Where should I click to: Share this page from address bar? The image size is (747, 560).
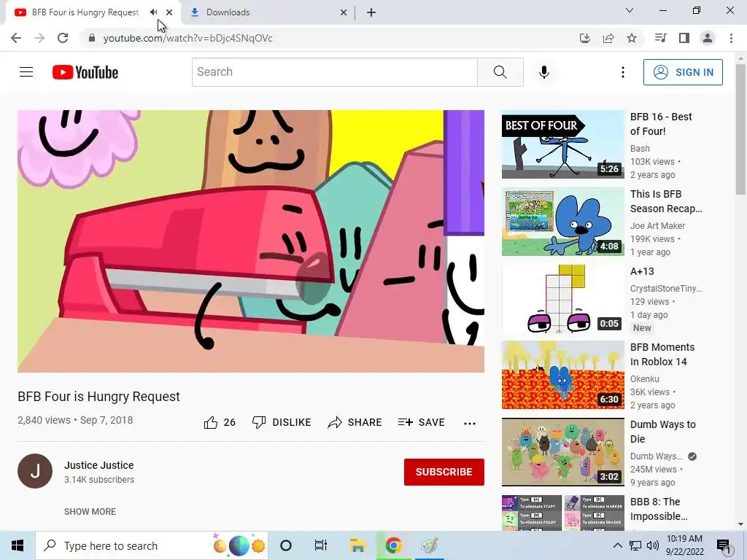(x=608, y=38)
